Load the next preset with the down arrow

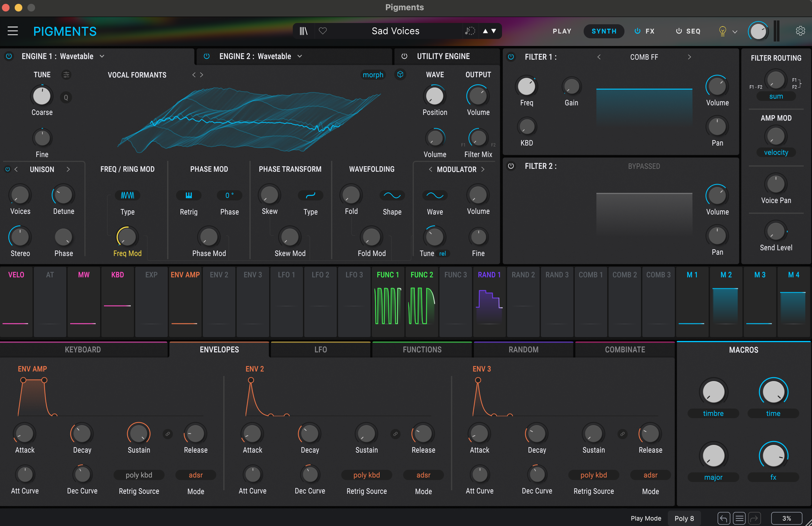point(494,31)
